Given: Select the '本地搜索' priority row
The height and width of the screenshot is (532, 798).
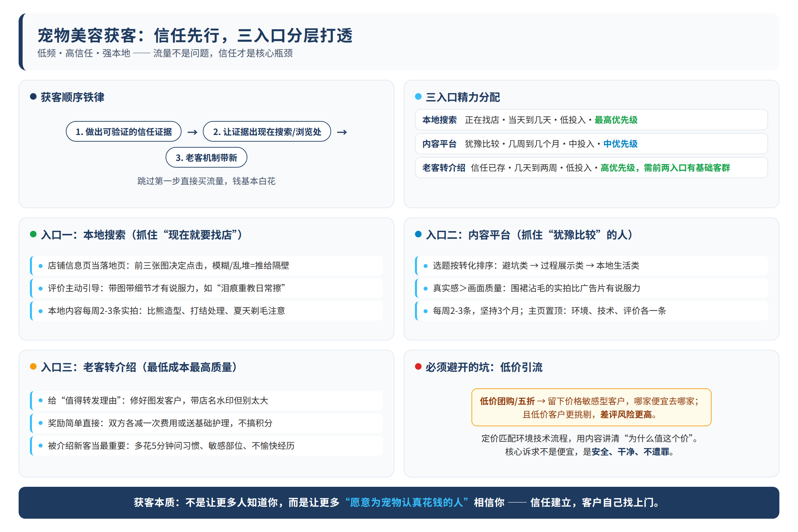Looking at the screenshot, I should pyautogui.click(x=591, y=120).
